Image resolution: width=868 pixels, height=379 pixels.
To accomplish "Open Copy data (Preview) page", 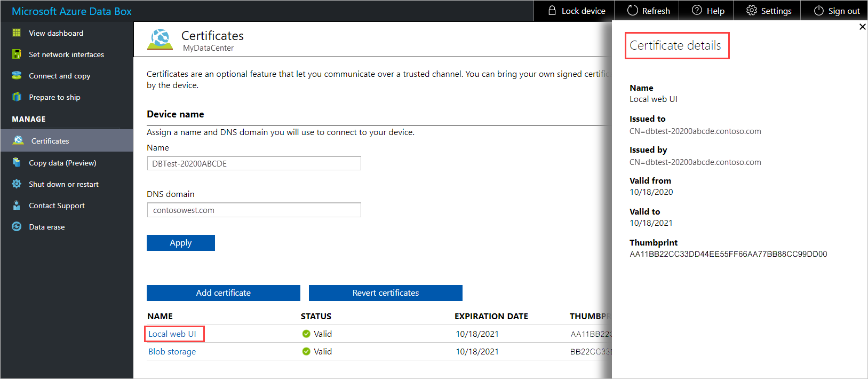I will [62, 163].
